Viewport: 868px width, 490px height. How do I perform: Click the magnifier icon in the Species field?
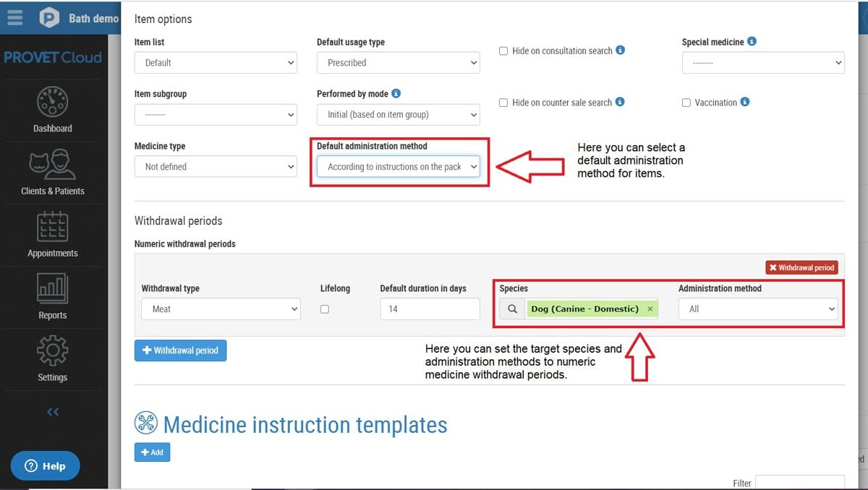point(511,309)
